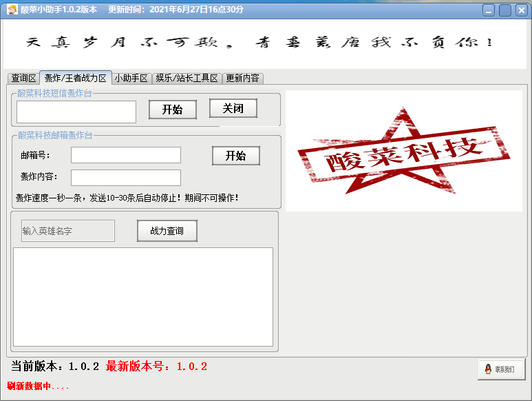This screenshot has height=401, width=532.
Task: Maximize the 酸菜小助手 window
Action: [504, 10]
